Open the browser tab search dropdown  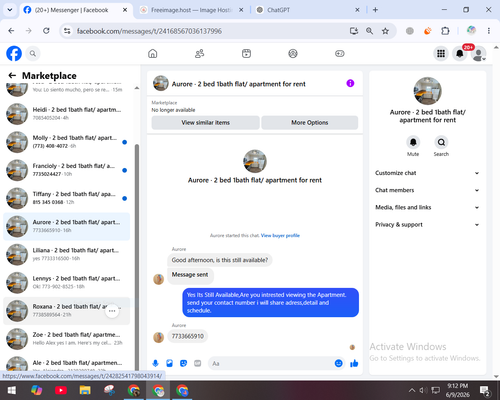point(10,10)
